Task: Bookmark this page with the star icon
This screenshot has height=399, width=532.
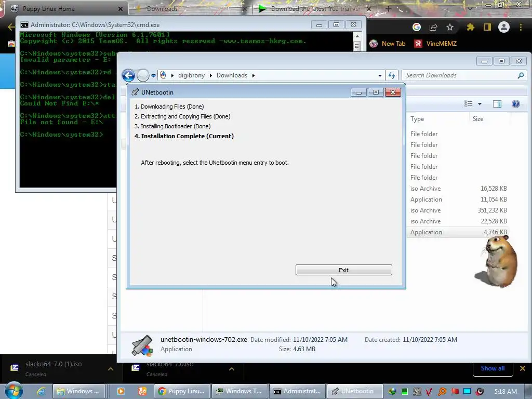Action: pos(450,27)
